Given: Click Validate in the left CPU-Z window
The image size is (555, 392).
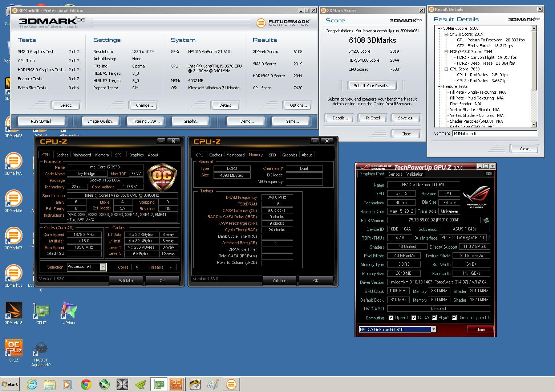Looking at the screenshot, I should point(126,281).
